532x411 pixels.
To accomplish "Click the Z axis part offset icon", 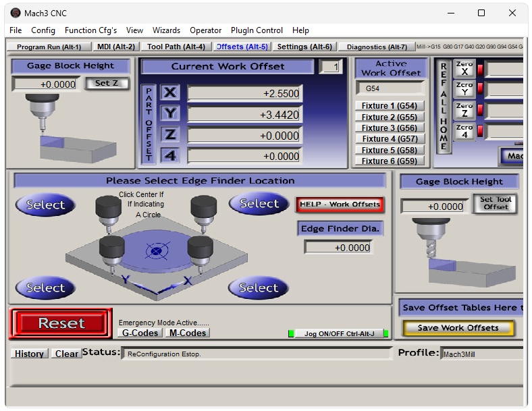I will (170, 135).
